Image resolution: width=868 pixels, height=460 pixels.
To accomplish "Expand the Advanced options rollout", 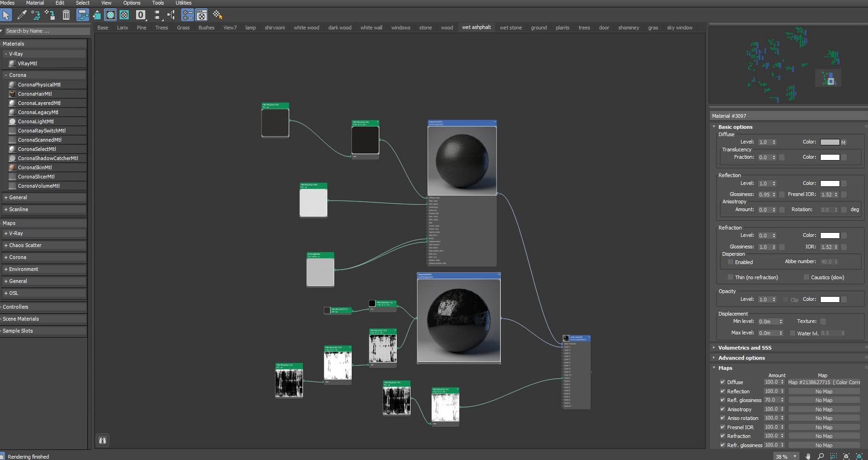I will point(741,357).
